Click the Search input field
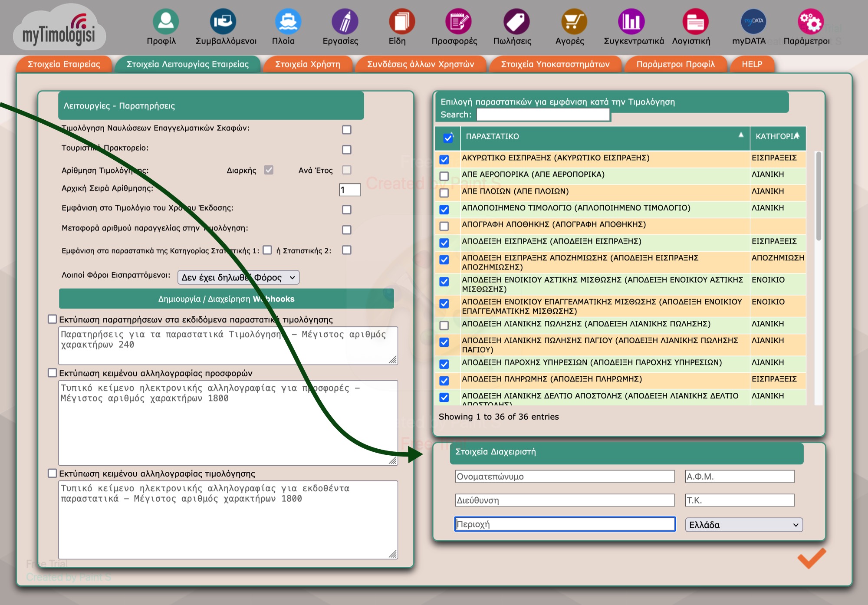 (542, 115)
